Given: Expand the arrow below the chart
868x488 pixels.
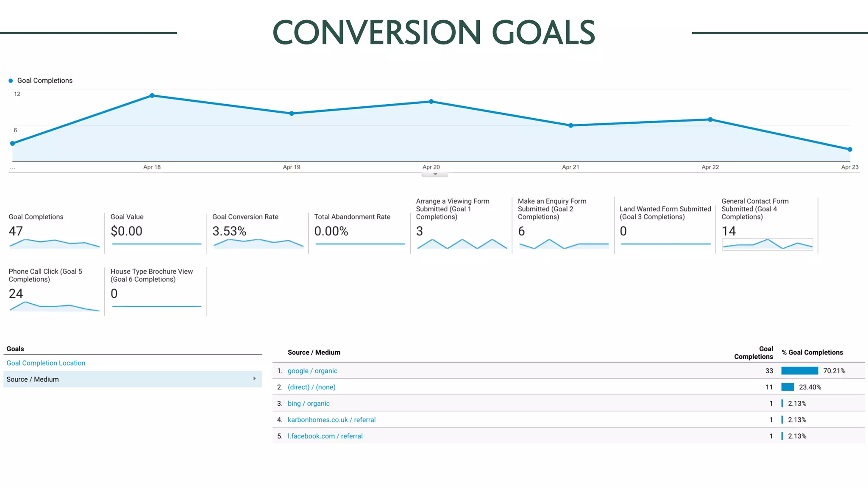Looking at the screenshot, I should point(435,174).
